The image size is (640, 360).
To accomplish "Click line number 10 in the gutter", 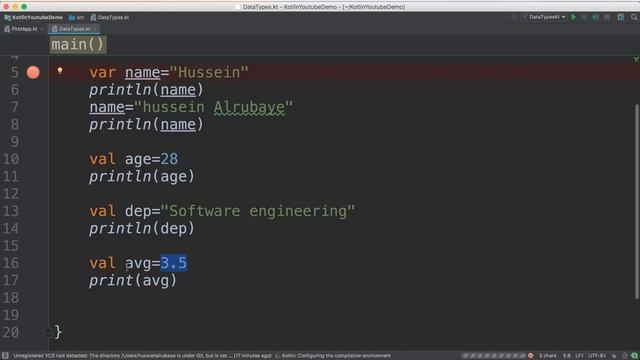I will coord(11,159).
